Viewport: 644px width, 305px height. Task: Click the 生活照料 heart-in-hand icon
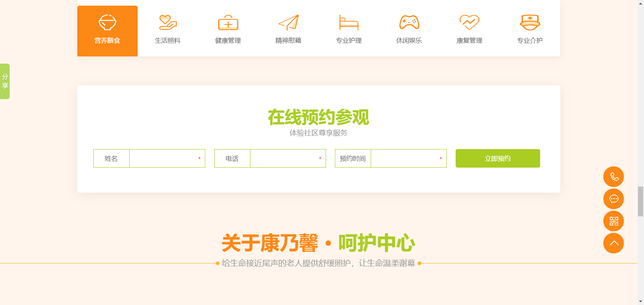(x=168, y=23)
